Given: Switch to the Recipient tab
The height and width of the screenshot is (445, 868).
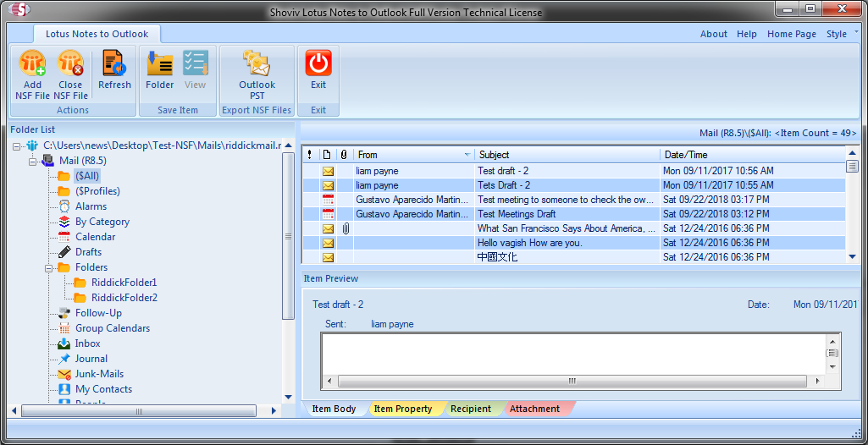Looking at the screenshot, I should click(x=471, y=409).
